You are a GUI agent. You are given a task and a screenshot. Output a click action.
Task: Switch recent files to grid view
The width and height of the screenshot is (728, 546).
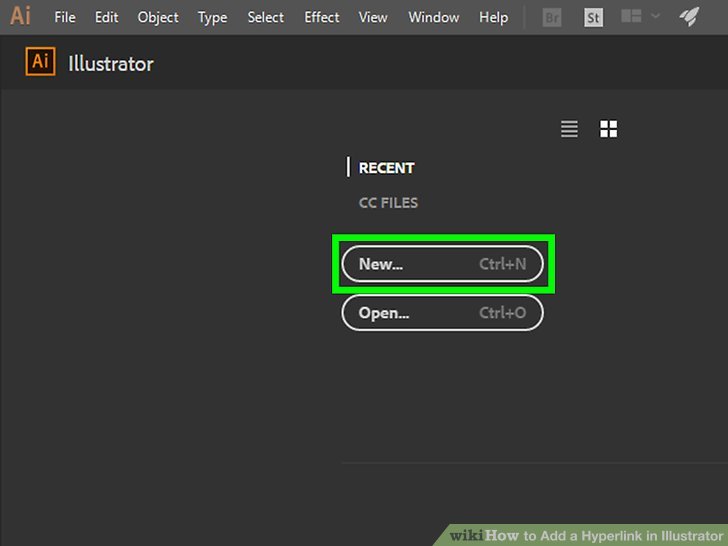pyautogui.click(x=608, y=129)
